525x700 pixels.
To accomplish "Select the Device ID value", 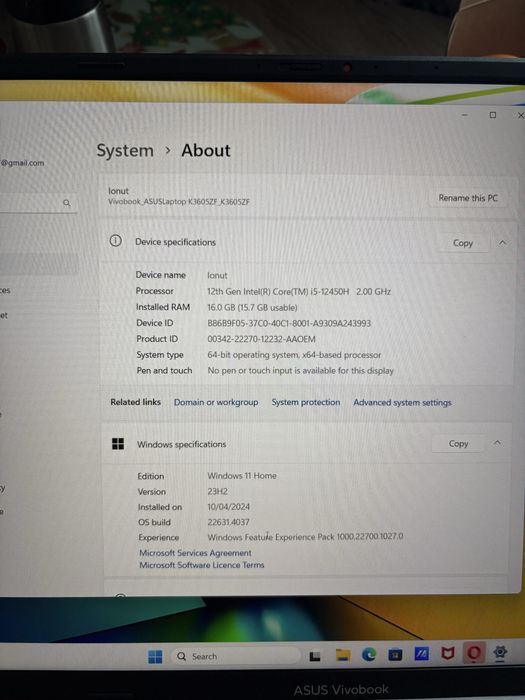I will tap(289, 323).
